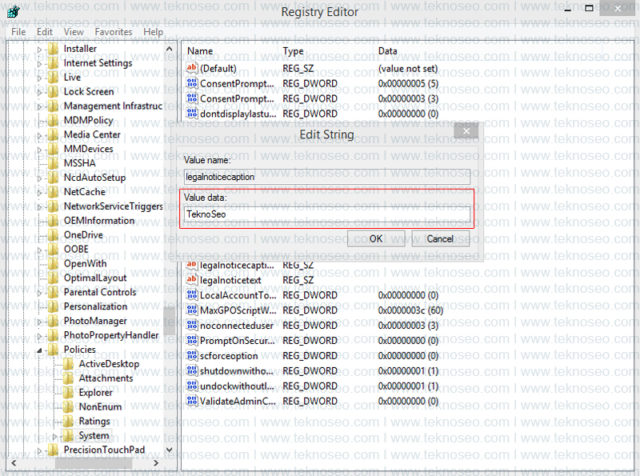Click the noconnecteduser DWORD icon
The height and width of the screenshot is (476, 640).
pos(192,325)
